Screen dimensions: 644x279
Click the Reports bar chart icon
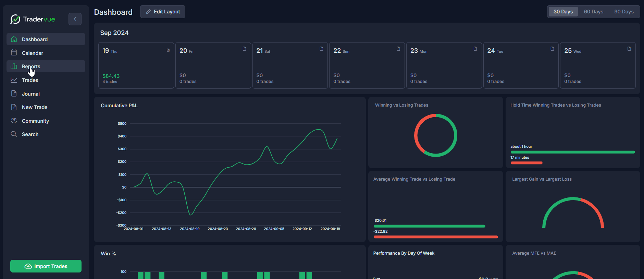coord(14,66)
